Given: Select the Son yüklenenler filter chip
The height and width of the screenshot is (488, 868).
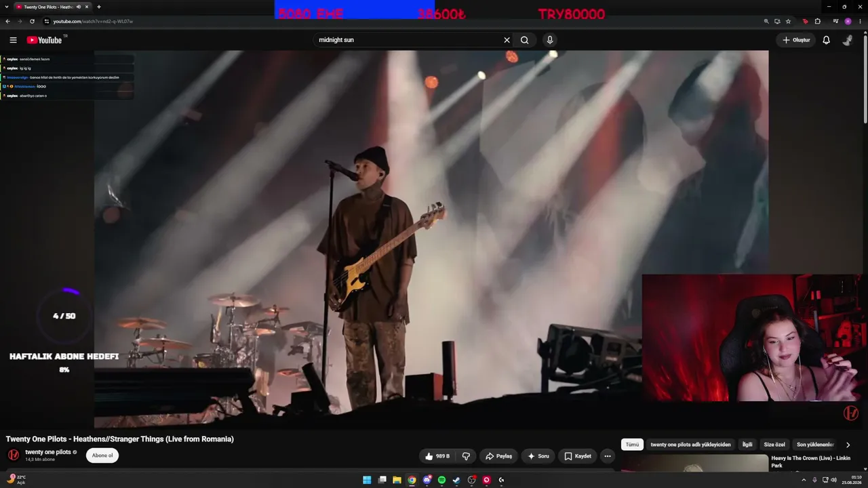Looking at the screenshot, I should tap(815, 445).
